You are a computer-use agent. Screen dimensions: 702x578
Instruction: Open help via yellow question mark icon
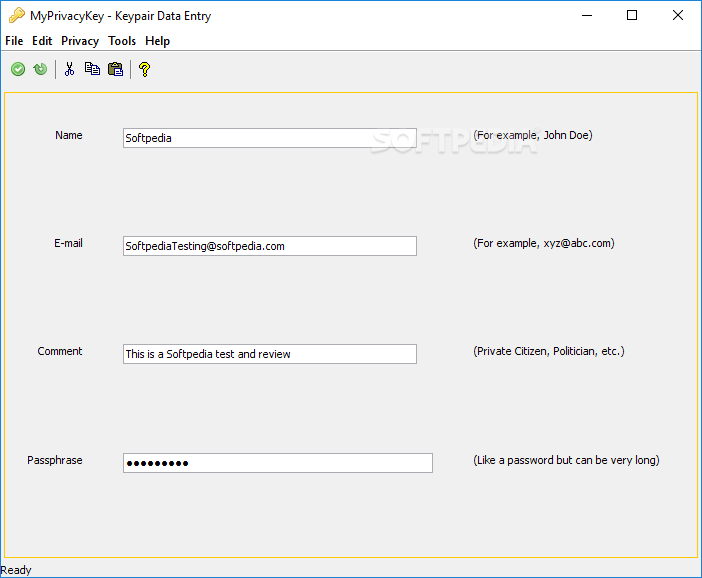145,69
